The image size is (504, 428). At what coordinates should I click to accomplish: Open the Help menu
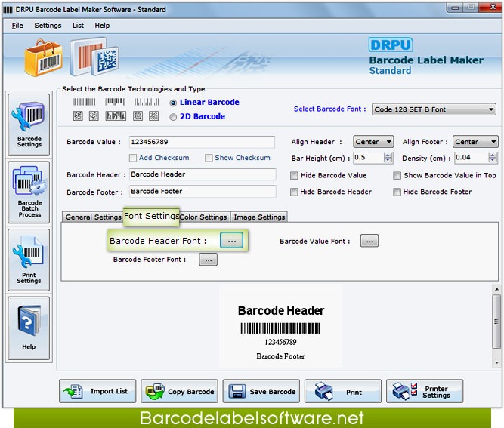pyautogui.click(x=102, y=26)
